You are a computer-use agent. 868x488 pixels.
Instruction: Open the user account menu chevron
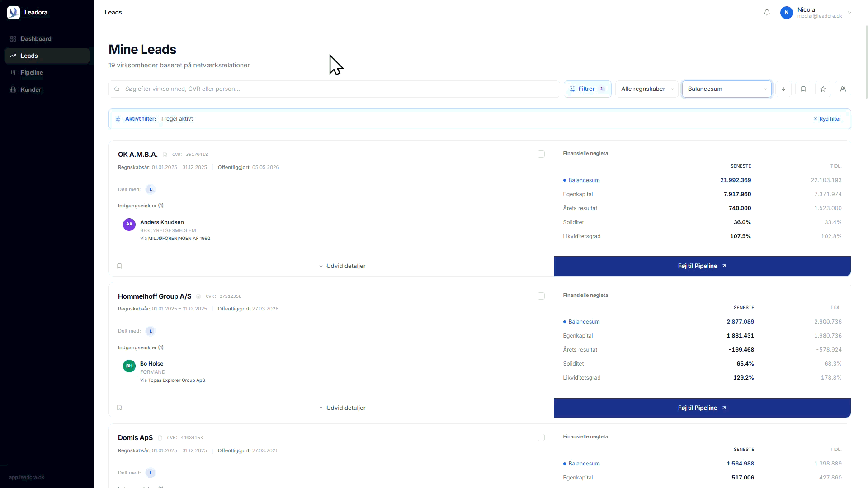click(849, 13)
